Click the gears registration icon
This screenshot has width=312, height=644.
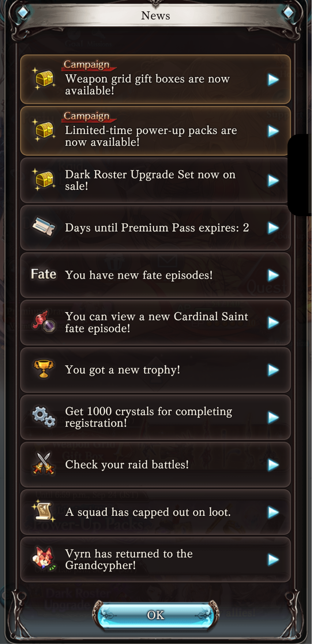click(x=44, y=417)
